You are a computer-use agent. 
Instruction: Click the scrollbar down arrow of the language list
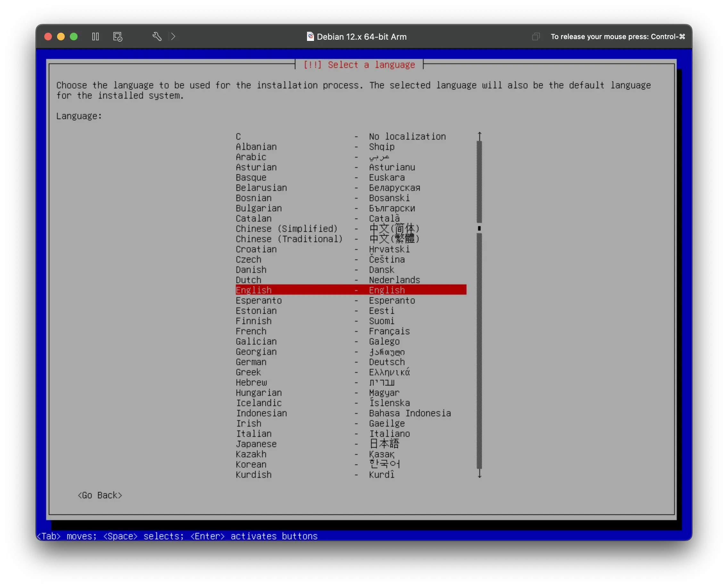pyautogui.click(x=479, y=474)
